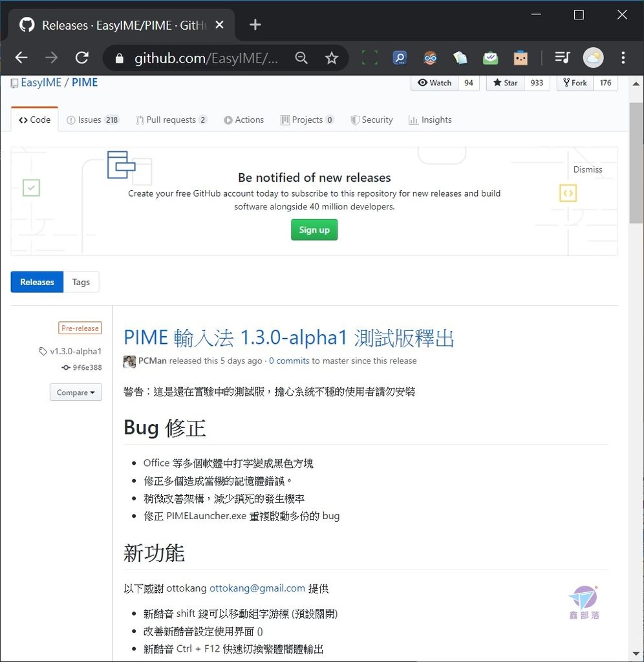This screenshot has width=644, height=662.
Task: Open the Chrome profile avatar
Action: [593, 58]
